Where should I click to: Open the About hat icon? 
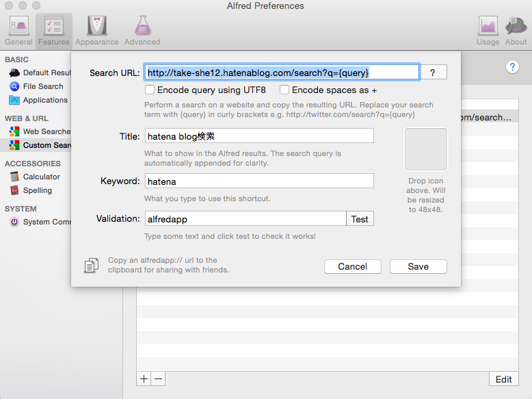(516, 26)
